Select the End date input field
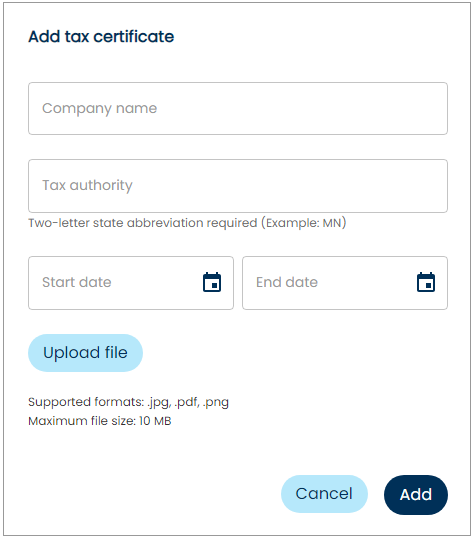Screen dimensions: 476x538 coord(345,283)
